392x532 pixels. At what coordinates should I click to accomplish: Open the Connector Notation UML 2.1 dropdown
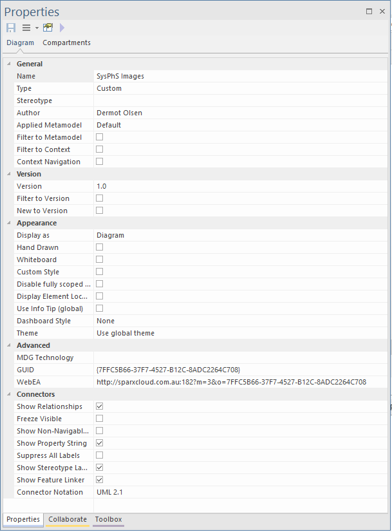pyautogui.click(x=238, y=492)
